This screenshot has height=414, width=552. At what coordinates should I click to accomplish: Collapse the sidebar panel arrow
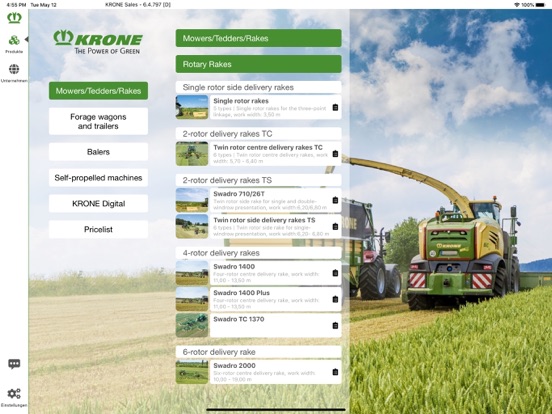click(x=26, y=39)
